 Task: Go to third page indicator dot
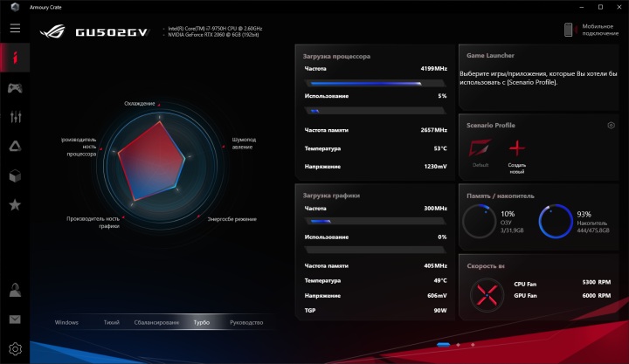click(x=473, y=344)
